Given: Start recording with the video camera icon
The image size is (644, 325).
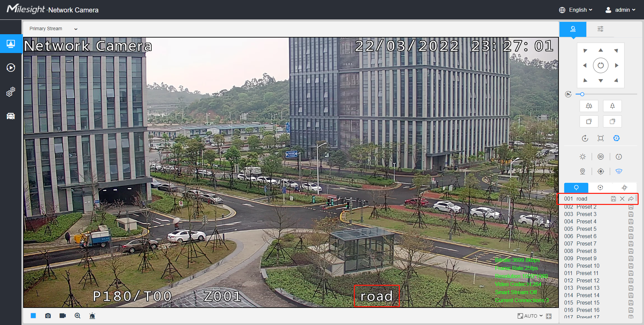Looking at the screenshot, I should pyautogui.click(x=63, y=316).
